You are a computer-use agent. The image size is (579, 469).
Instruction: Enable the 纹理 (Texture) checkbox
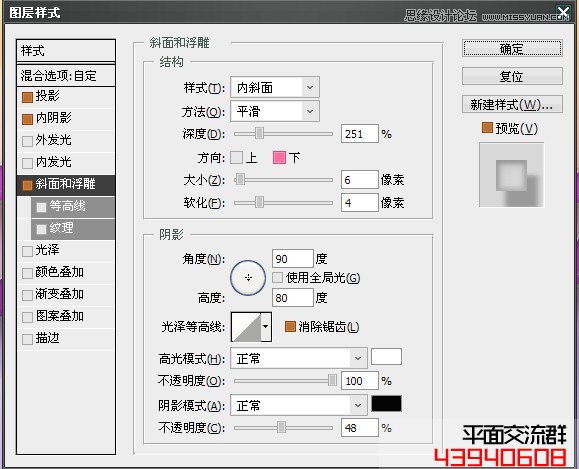pyautogui.click(x=41, y=229)
